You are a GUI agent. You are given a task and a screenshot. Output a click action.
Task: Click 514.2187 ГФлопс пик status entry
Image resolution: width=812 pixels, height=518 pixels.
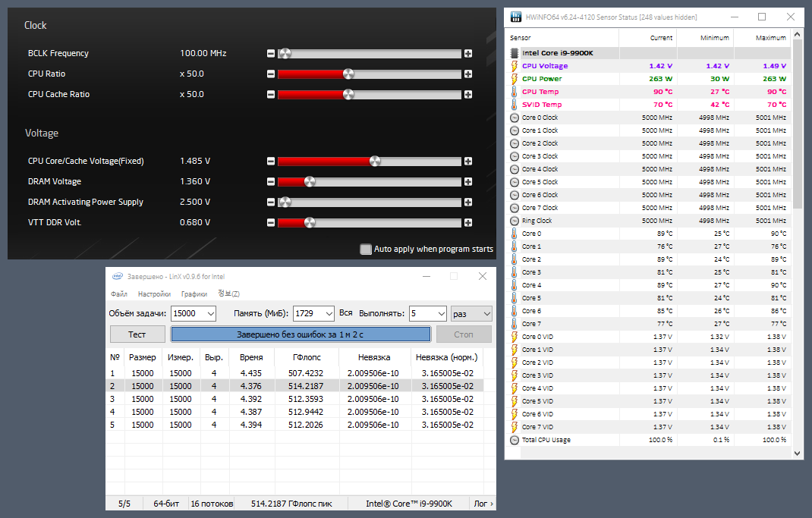point(291,504)
